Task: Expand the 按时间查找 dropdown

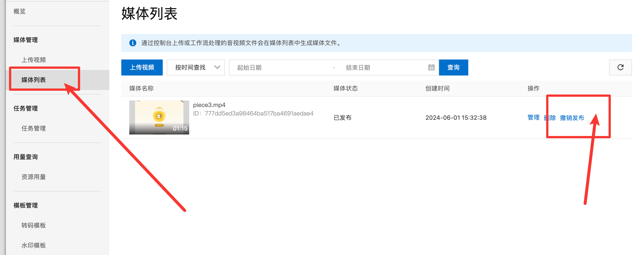Action: [x=196, y=67]
